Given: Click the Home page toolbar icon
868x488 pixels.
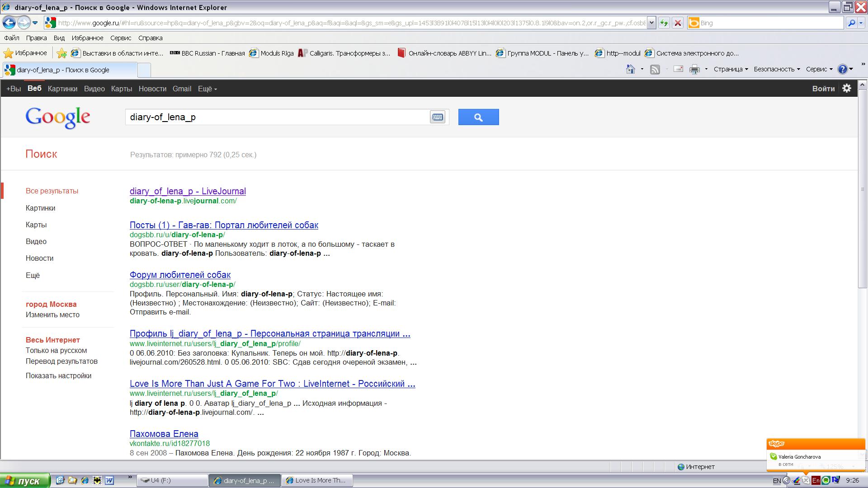Looking at the screenshot, I should (x=630, y=69).
